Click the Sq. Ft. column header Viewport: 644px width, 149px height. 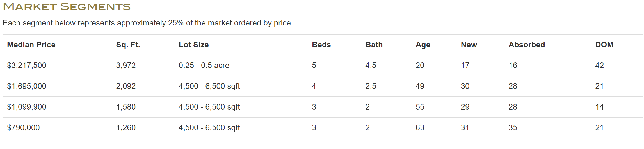coord(128,45)
